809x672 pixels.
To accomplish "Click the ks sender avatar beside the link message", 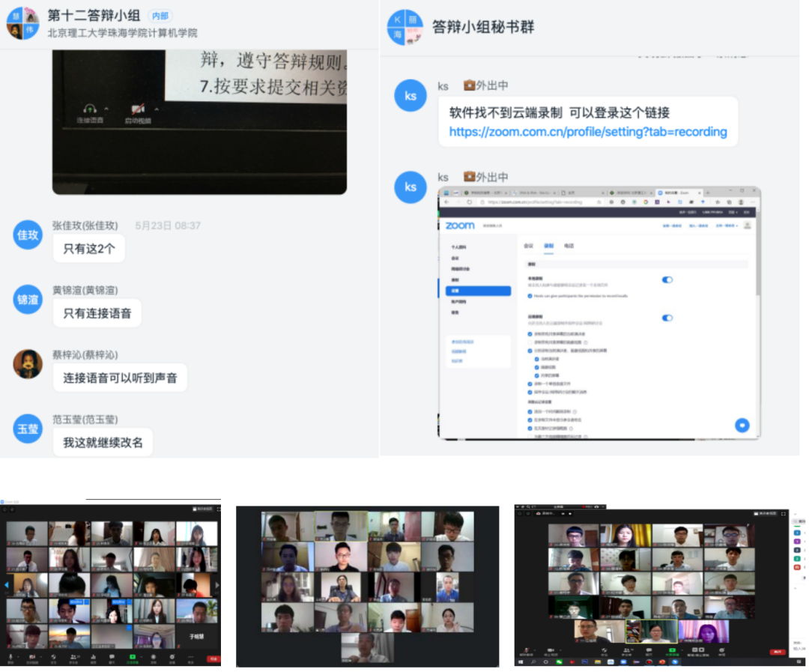I will tap(410, 95).
